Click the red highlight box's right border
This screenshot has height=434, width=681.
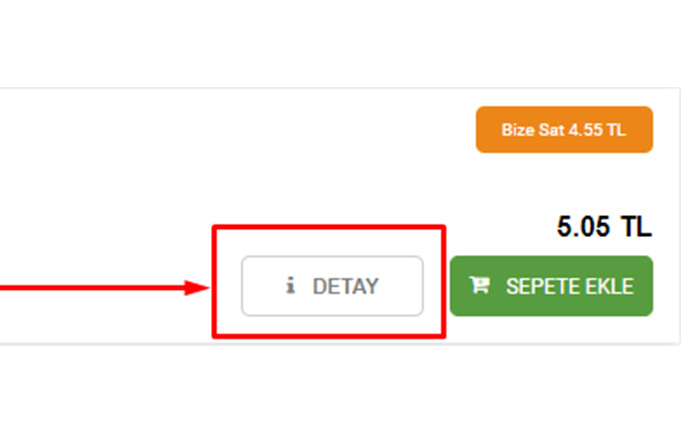[443, 282]
